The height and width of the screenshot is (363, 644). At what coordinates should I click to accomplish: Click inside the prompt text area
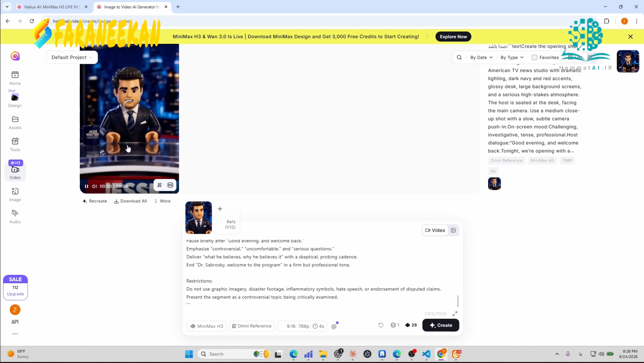click(321, 273)
